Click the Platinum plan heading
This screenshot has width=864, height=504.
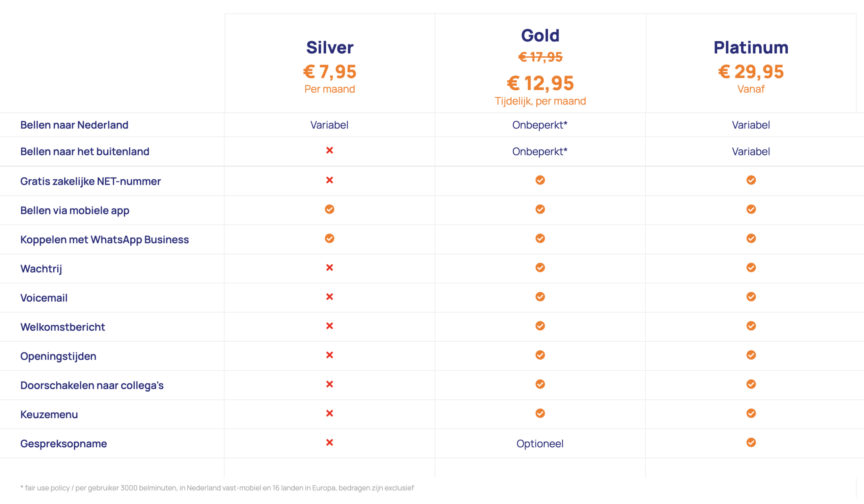coord(751,47)
